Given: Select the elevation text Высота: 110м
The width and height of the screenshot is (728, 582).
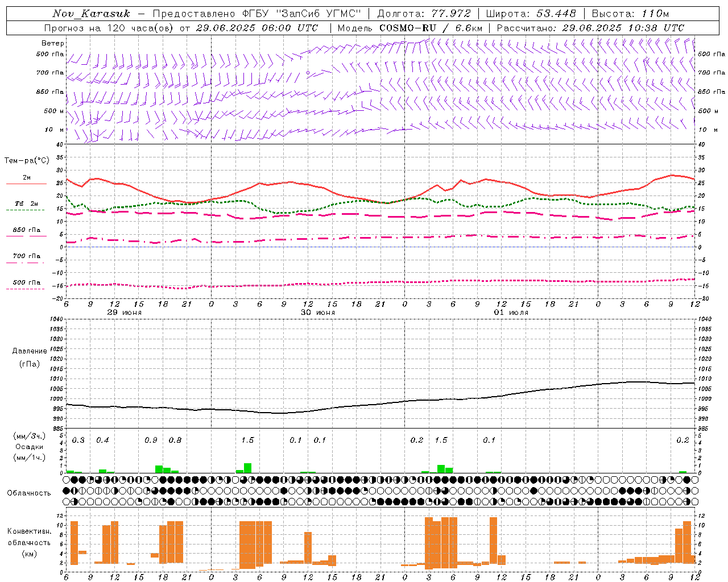Looking at the screenshot, I should (630, 14).
